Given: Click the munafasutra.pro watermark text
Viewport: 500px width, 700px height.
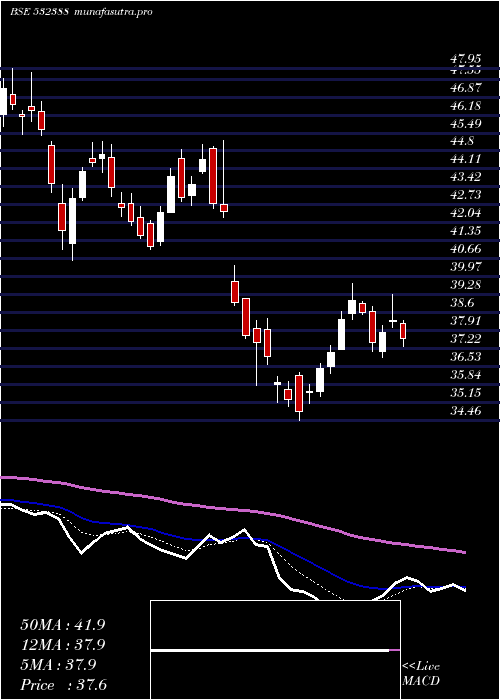Looking at the screenshot, I should pos(112,12).
